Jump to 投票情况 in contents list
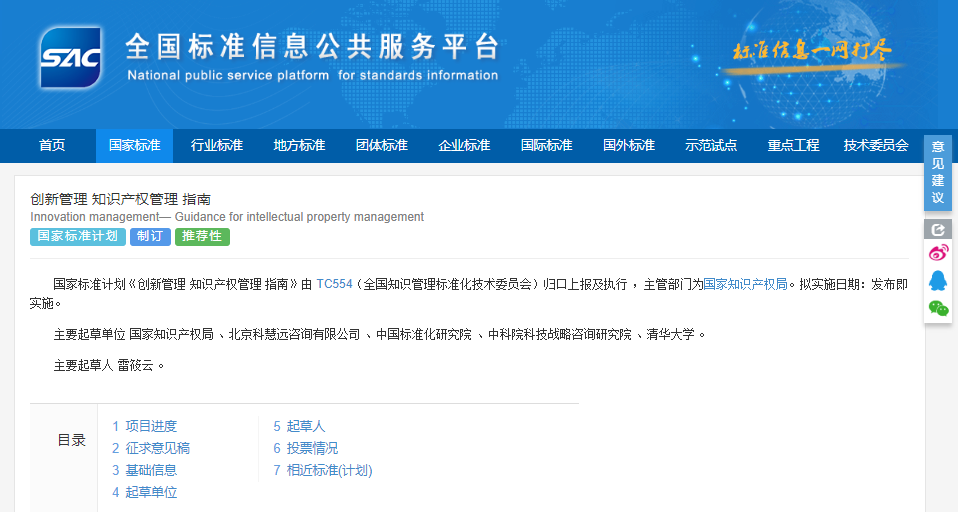This screenshot has height=512, width=958. 305,448
